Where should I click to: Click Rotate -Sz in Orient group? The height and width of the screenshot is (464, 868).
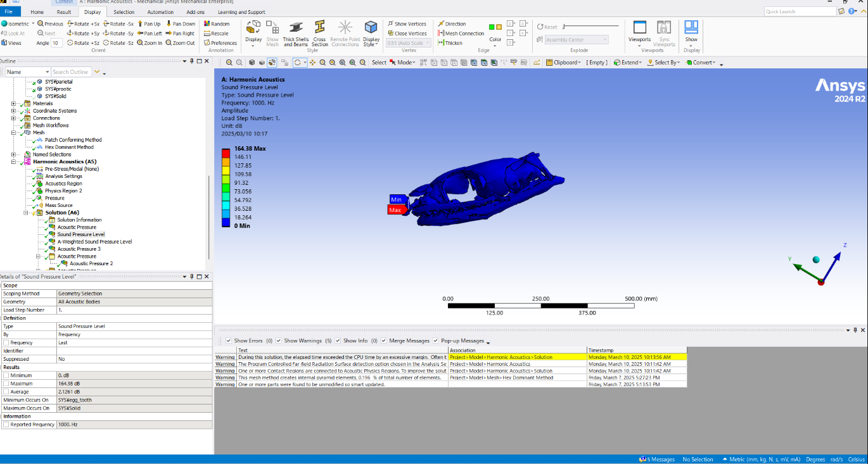click(x=118, y=43)
